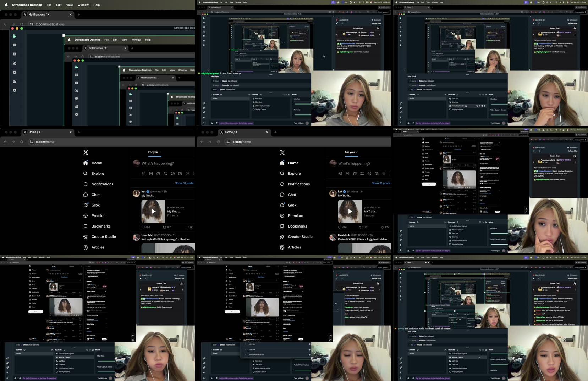Screen dimensions: 588x381
Task: Adjust Alert Box mixer slider in slightlyhungover-captioned frame
Action: 302,114
